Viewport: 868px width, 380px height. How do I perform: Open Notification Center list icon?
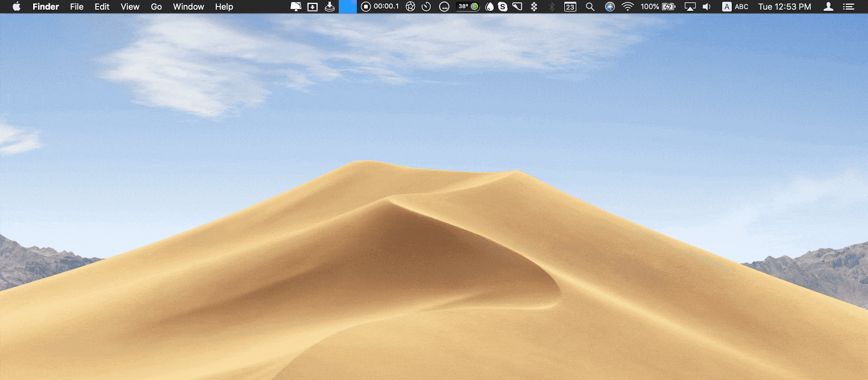pos(848,7)
